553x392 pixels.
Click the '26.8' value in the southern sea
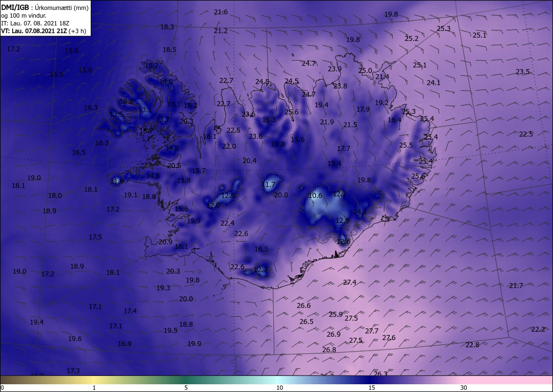coord(329,349)
